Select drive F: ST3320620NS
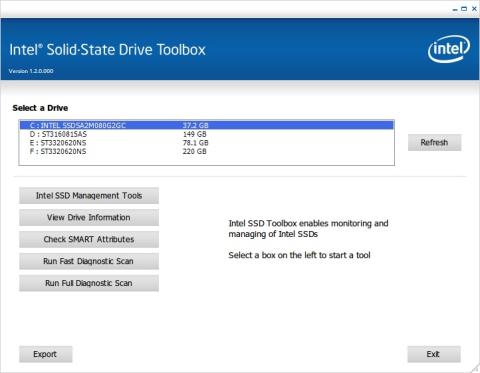The height and width of the screenshot is (373, 480). pos(207,151)
